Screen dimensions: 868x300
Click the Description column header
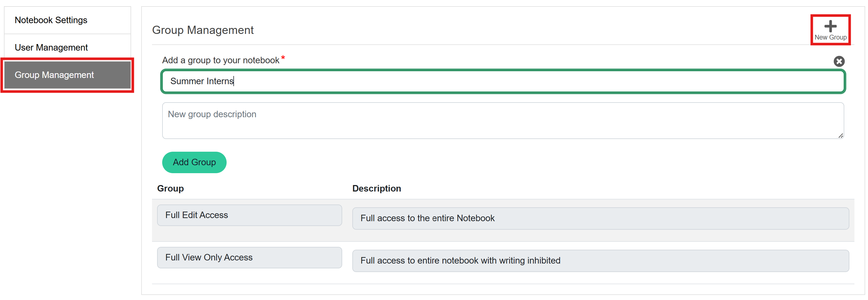coord(376,188)
